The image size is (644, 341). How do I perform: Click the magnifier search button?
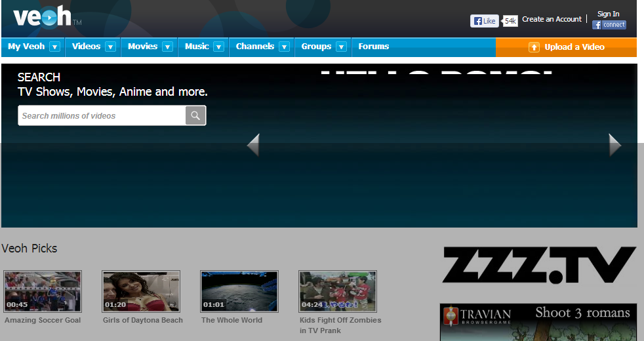195,115
